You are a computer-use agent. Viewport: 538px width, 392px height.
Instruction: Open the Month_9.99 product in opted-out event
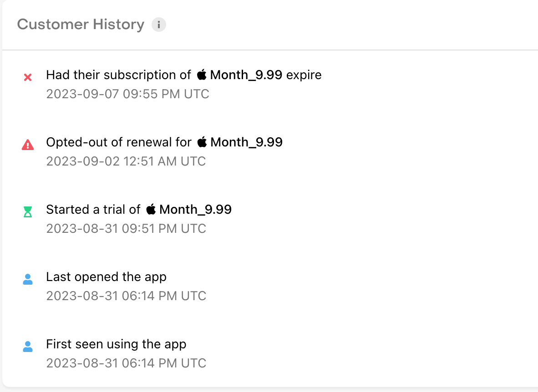click(x=246, y=142)
